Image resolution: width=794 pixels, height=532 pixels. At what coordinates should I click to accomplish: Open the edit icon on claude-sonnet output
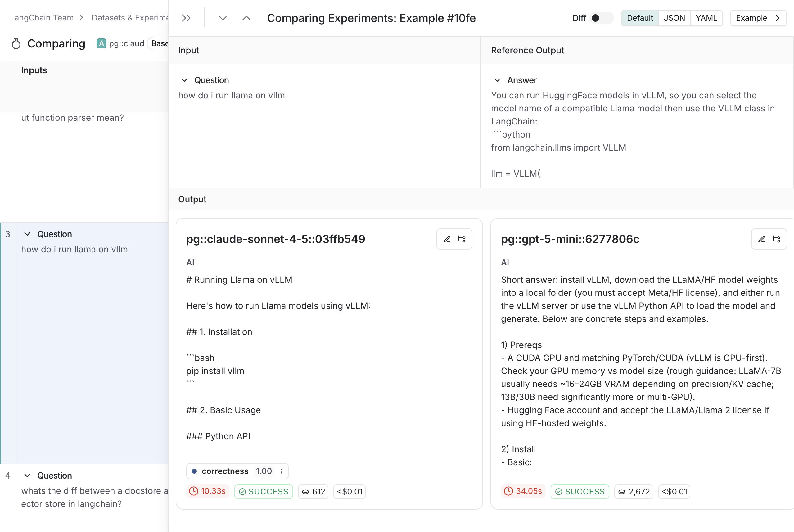(x=447, y=239)
